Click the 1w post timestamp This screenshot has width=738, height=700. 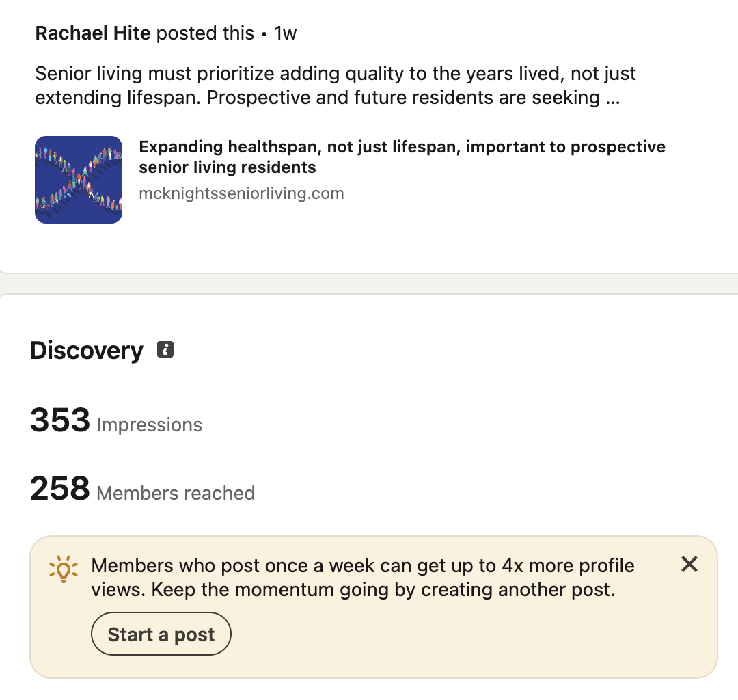285,33
